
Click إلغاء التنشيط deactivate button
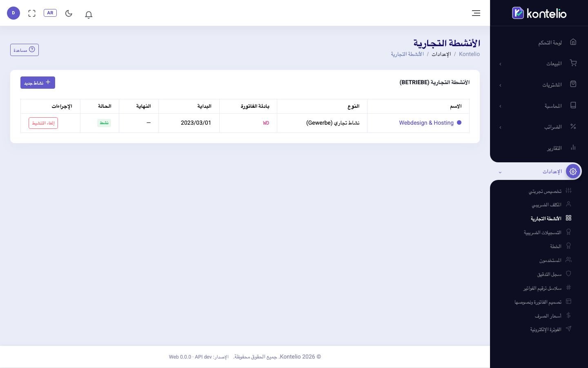[x=43, y=123]
